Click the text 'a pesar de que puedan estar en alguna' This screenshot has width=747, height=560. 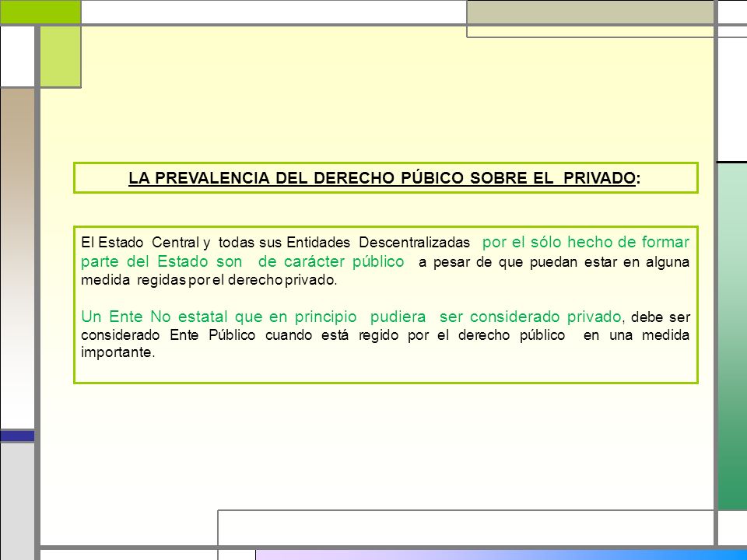(553, 262)
